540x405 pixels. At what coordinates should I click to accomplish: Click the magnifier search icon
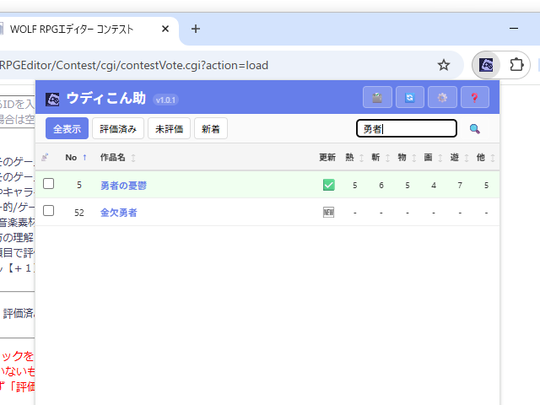(x=475, y=129)
